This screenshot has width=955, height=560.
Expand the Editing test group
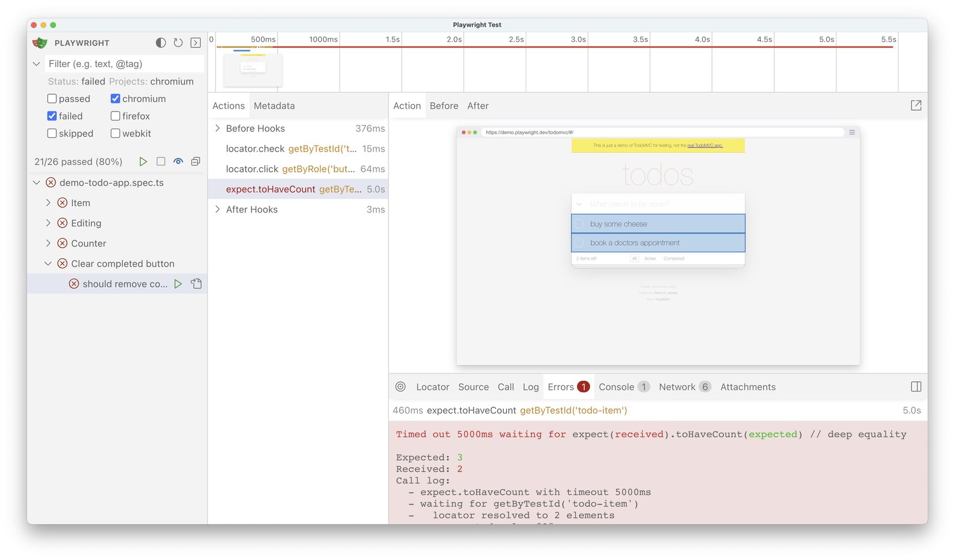pyautogui.click(x=48, y=223)
